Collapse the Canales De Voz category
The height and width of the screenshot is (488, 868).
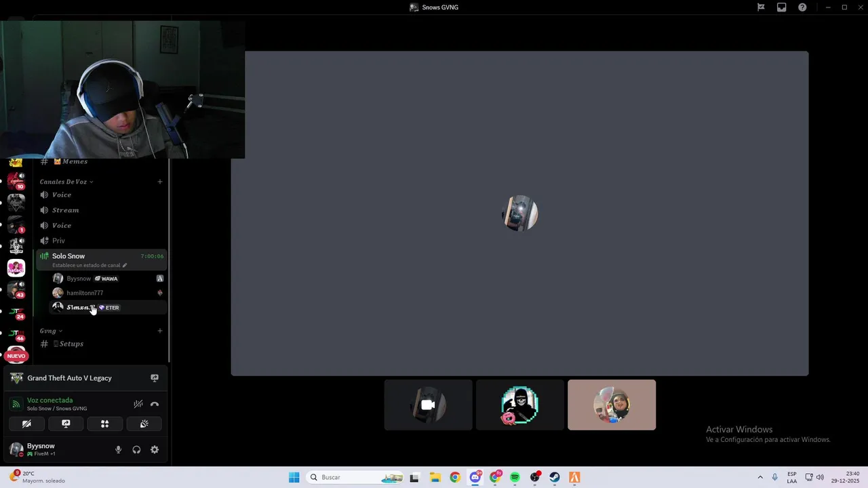pos(66,182)
